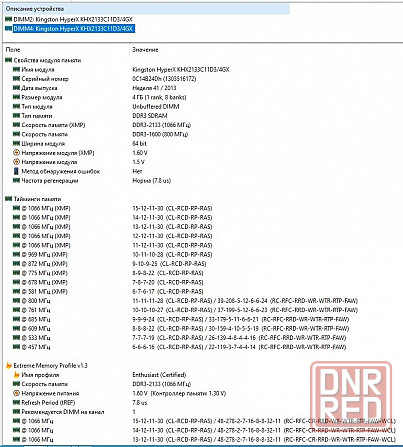Click chip icon next to Refresh Period (tREF)
This screenshot has width=403, height=447.
pyautogui.click(x=16, y=403)
